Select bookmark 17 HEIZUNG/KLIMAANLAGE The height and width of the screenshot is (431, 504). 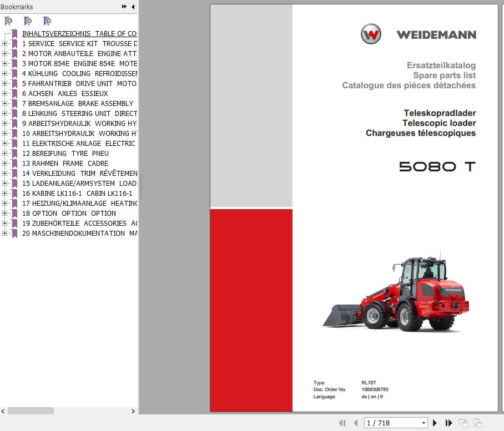(x=79, y=203)
